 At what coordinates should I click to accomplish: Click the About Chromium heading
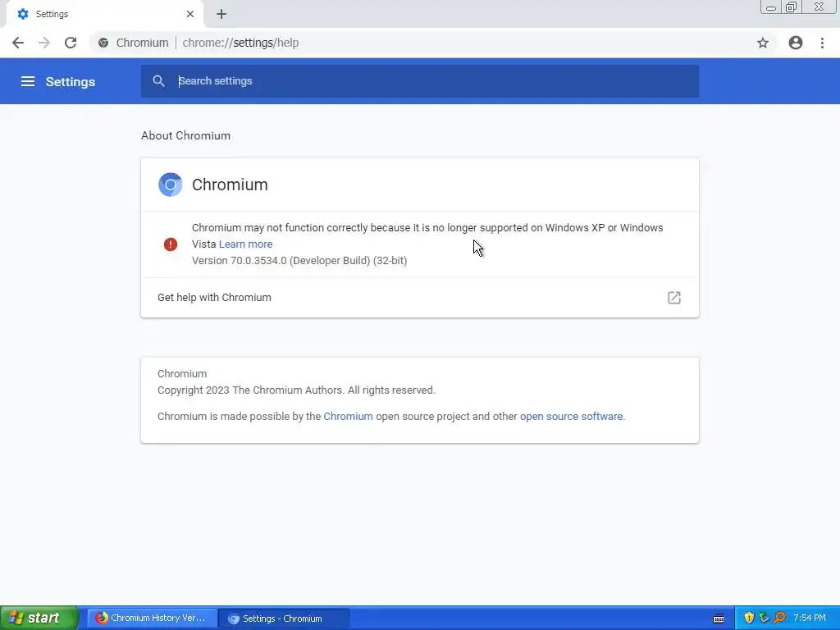point(185,135)
